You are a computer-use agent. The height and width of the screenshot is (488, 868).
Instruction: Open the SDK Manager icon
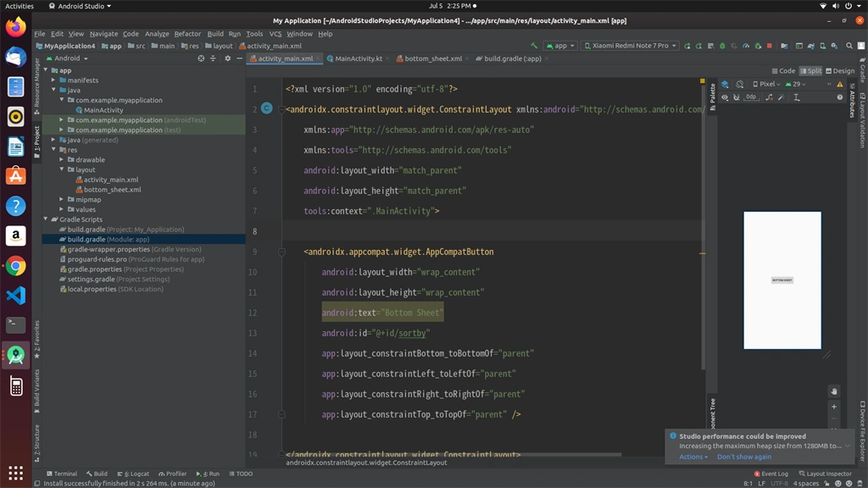(x=834, y=46)
